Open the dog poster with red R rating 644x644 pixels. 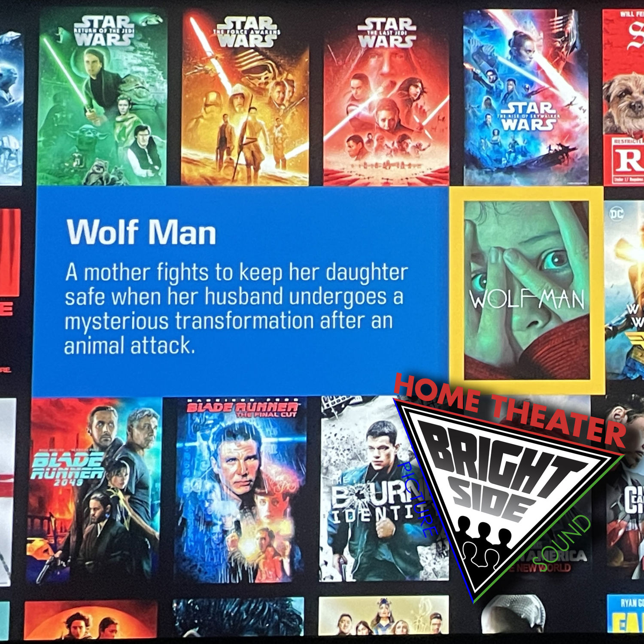pos(623,97)
